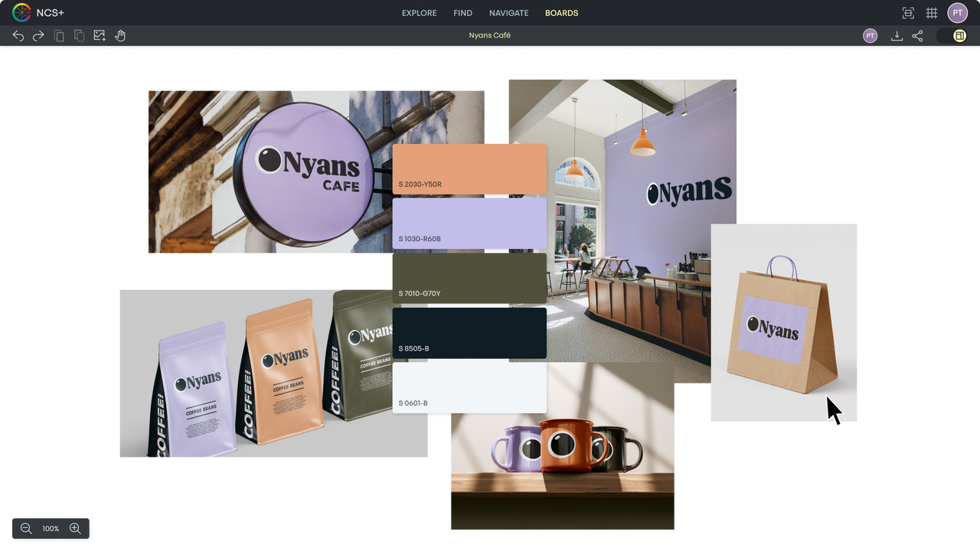This screenshot has height=551, width=980.
Task: Click the zoom out button
Action: click(26, 528)
